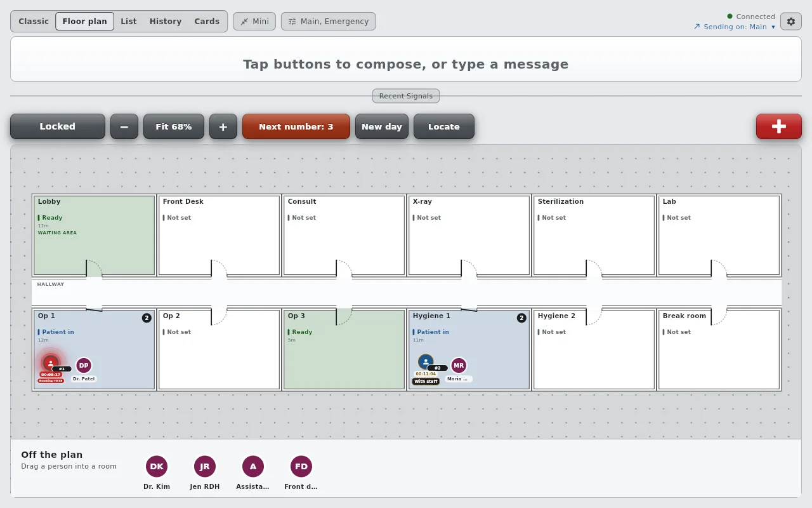
Task: Pick the FD front desk avatar
Action: [x=301, y=467]
